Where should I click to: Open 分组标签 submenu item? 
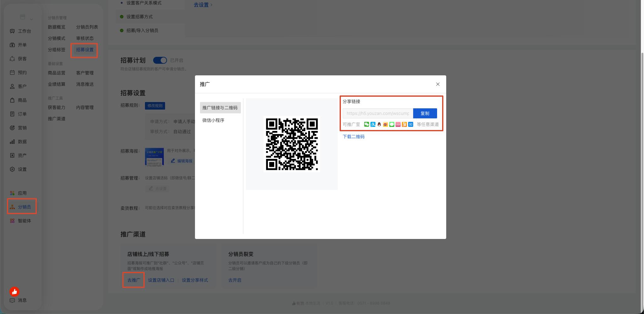(x=57, y=50)
